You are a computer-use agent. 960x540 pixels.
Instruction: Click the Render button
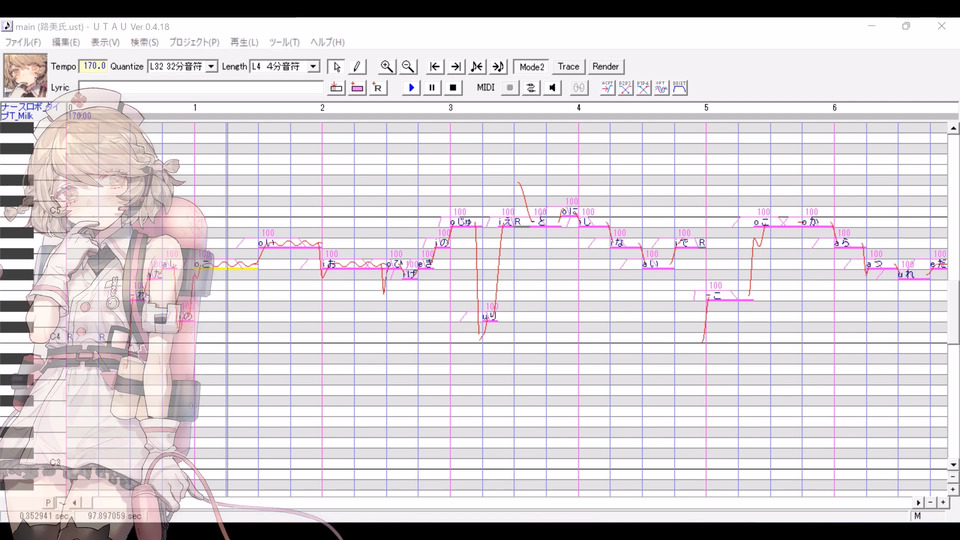coord(606,67)
